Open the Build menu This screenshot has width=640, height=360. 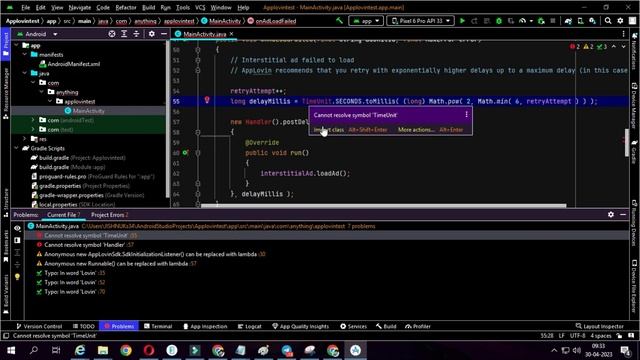tap(148, 7)
